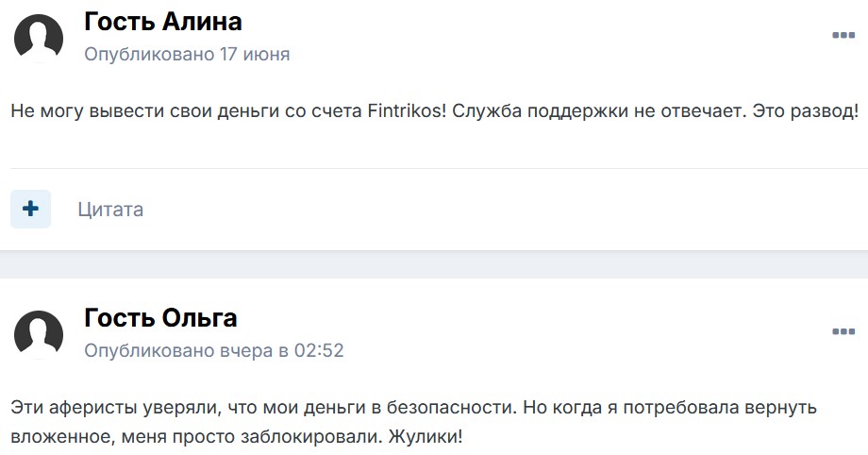Click the Цитата quote link

pyautogui.click(x=110, y=210)
